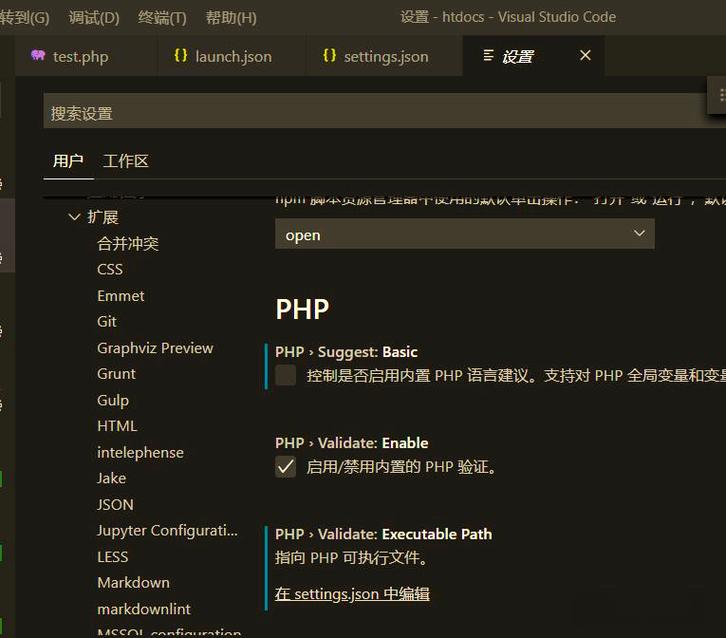Image resolution: width=726 pixels, height=638 pixels.
Task: Select JSON in the settings tree
Action: tap(115, 505)
